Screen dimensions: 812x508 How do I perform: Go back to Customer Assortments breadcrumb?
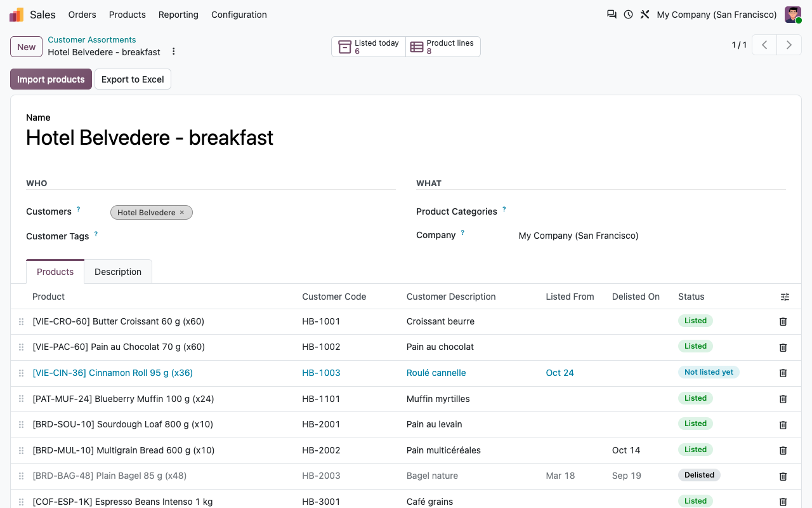pyautogui.click(x=92, y=40)
